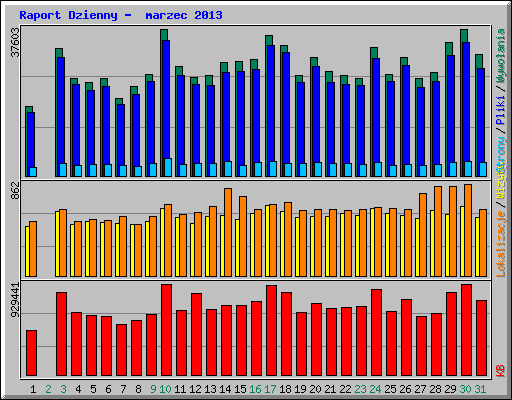Click the red KB bar for day 24
Image resolution: width=512 pixels, height=400 pixels.
click(x=376, y=332)
